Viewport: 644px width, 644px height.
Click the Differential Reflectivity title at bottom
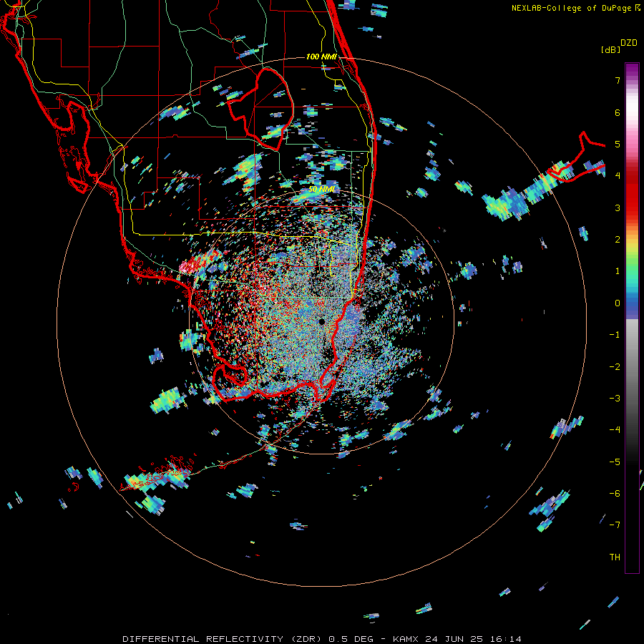321,639
